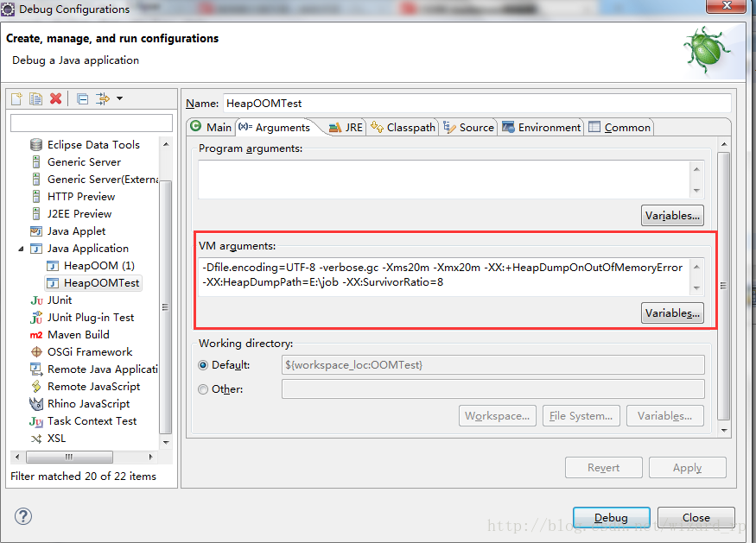Click scroll-up arrow of configuration tree
Screen dimensions: 756x543
point(166,144)
